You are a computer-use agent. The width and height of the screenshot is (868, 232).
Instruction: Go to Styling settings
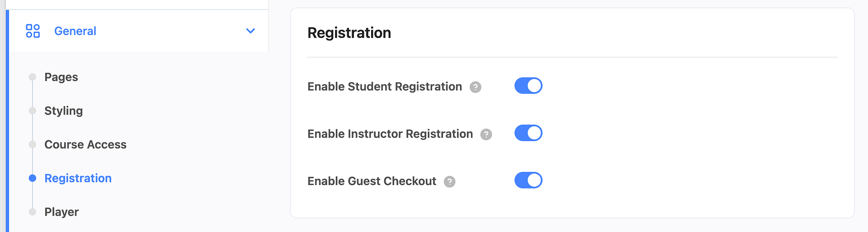pyautogui.click(x=63, y=111)
